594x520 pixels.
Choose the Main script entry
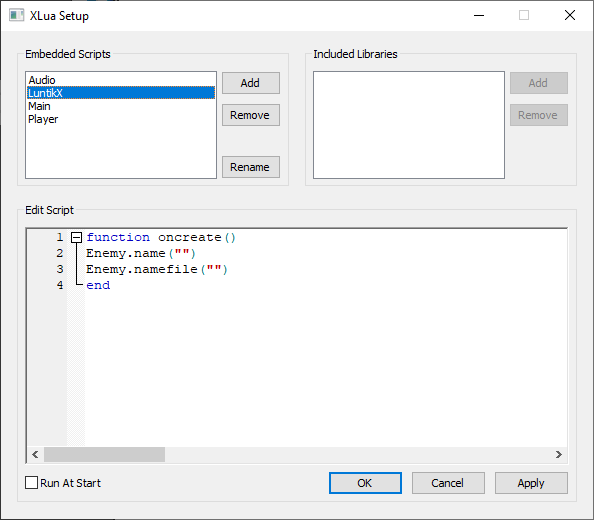(x=39, y=106)
